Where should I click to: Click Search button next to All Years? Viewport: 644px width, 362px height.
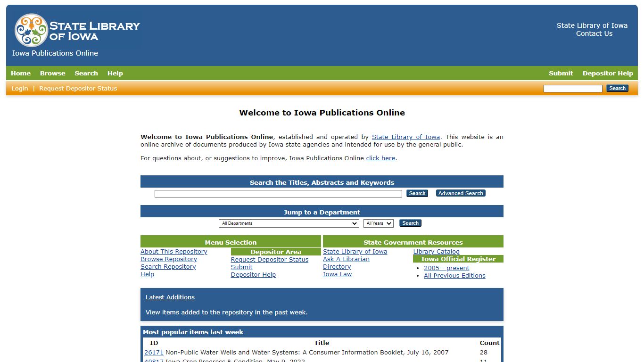[410, 223]
